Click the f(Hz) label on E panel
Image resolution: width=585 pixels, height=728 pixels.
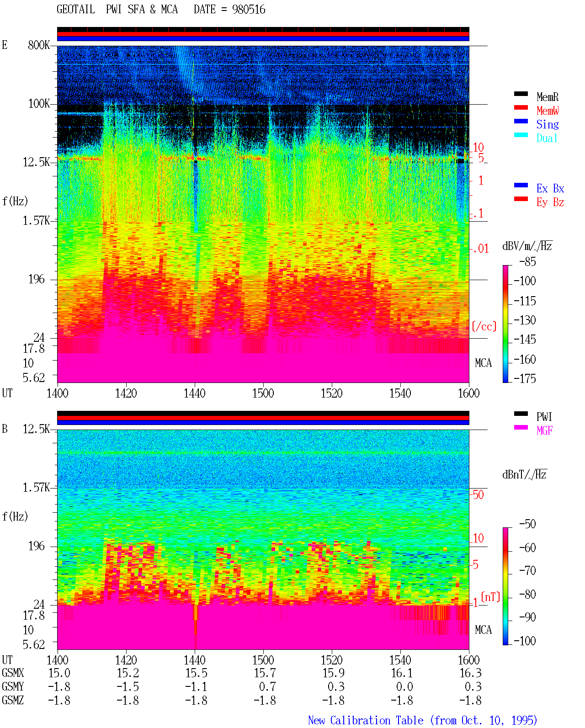click(x=15, y=201)
